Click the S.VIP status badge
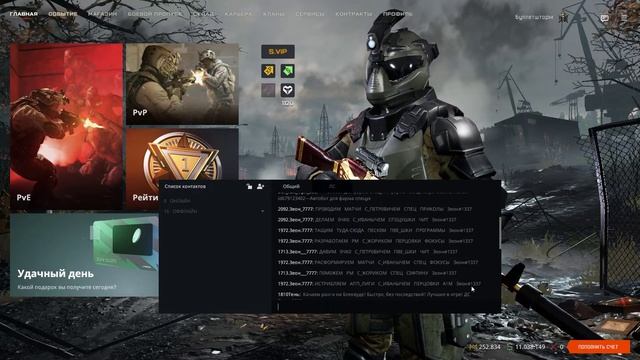Viewport: 640px width, 360px height. [278, 52]
